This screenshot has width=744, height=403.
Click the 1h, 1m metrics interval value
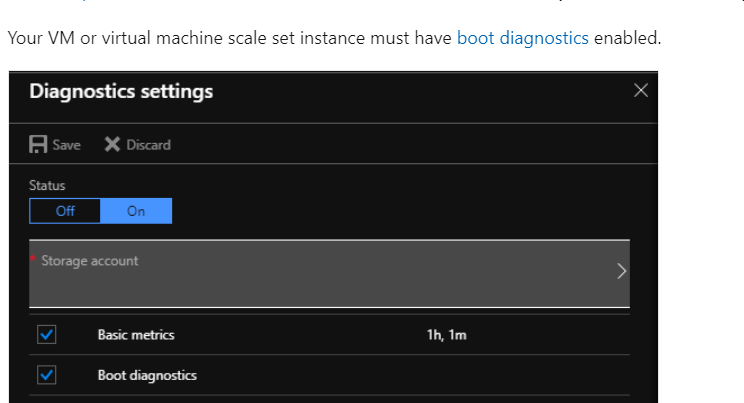[x=446, y=335]
